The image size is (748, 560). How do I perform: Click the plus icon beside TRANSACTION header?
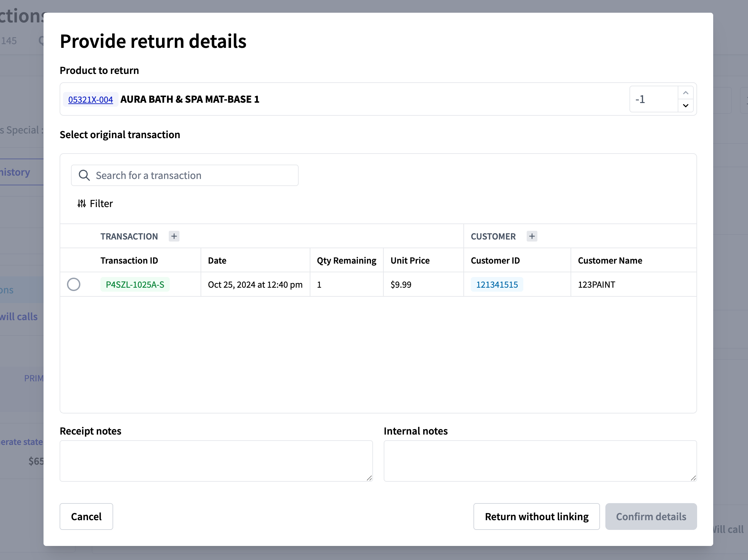coord(174,236)
